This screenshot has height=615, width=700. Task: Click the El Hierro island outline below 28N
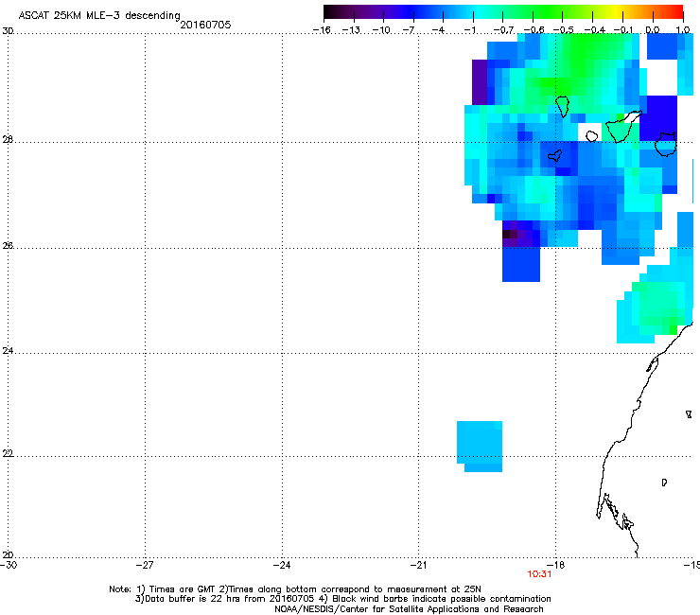555,155
